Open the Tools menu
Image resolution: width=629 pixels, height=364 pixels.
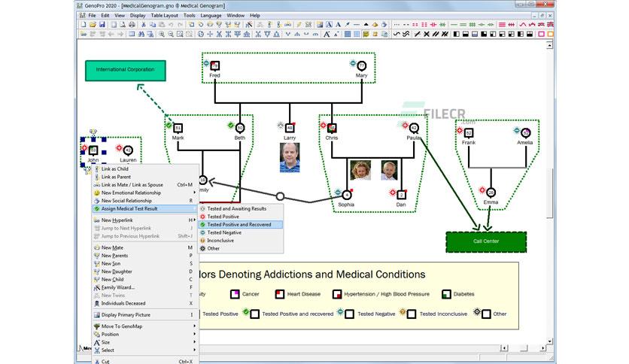tap(190, 15)
